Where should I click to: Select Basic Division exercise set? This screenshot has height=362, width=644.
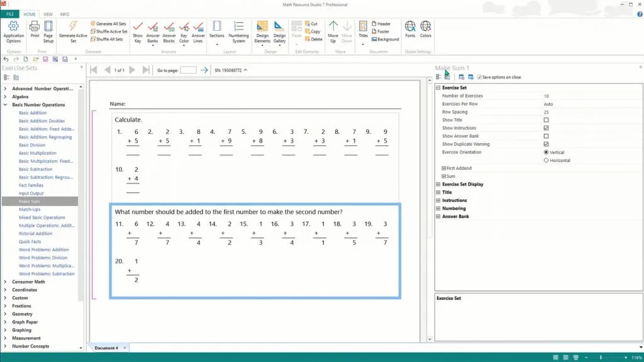32,145
